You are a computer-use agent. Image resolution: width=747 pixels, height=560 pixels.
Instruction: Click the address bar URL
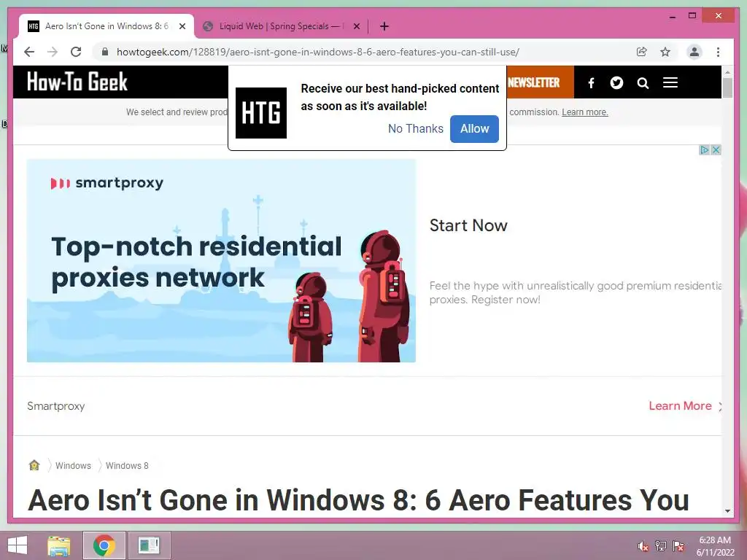[x=318, y=52]
